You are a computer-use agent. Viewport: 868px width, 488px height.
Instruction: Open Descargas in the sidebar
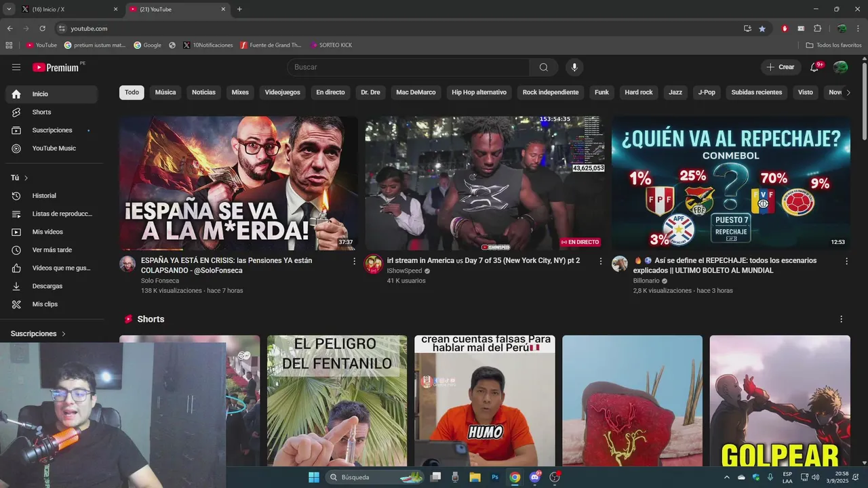pyautogui.click(x=51, y=286)
